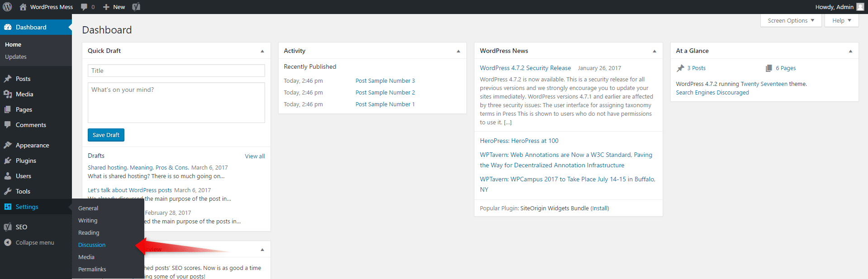Click the Quick Draft Title input field
The image size is (868, 279).
[176, 71]
